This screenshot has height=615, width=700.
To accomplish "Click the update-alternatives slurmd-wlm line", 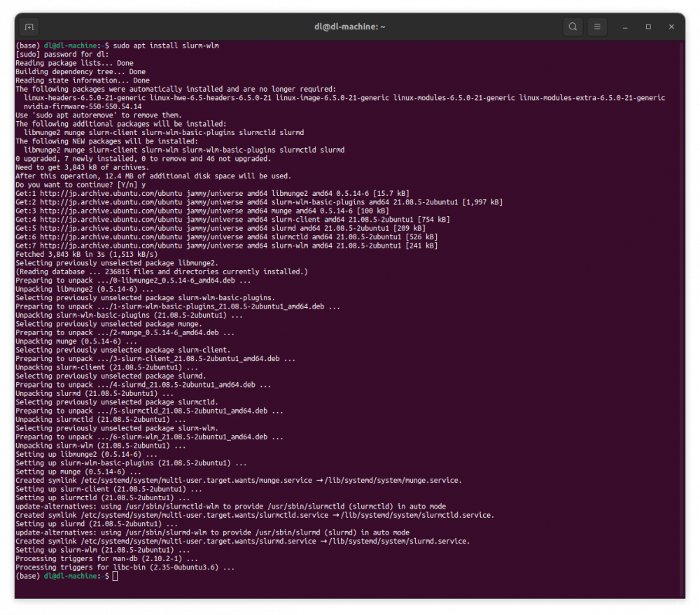I will click(213, 532).
